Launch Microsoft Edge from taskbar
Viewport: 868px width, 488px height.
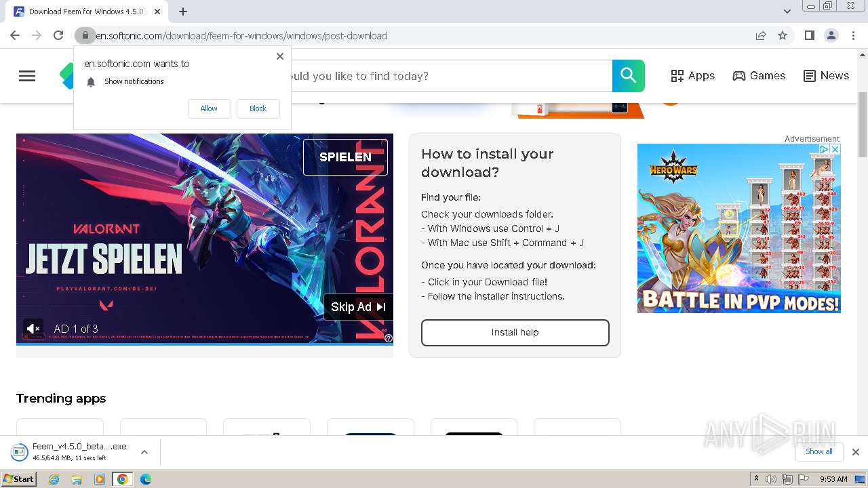pos(145,479)
